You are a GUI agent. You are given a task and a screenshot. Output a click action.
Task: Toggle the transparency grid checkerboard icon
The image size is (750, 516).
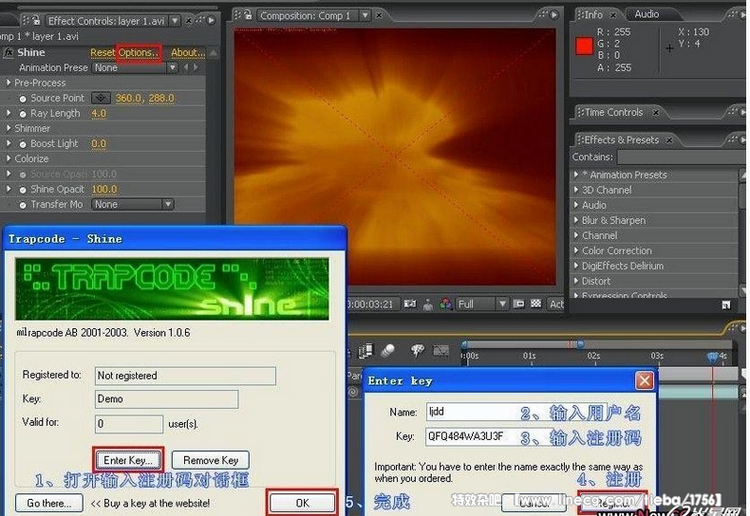click(536, 304)
